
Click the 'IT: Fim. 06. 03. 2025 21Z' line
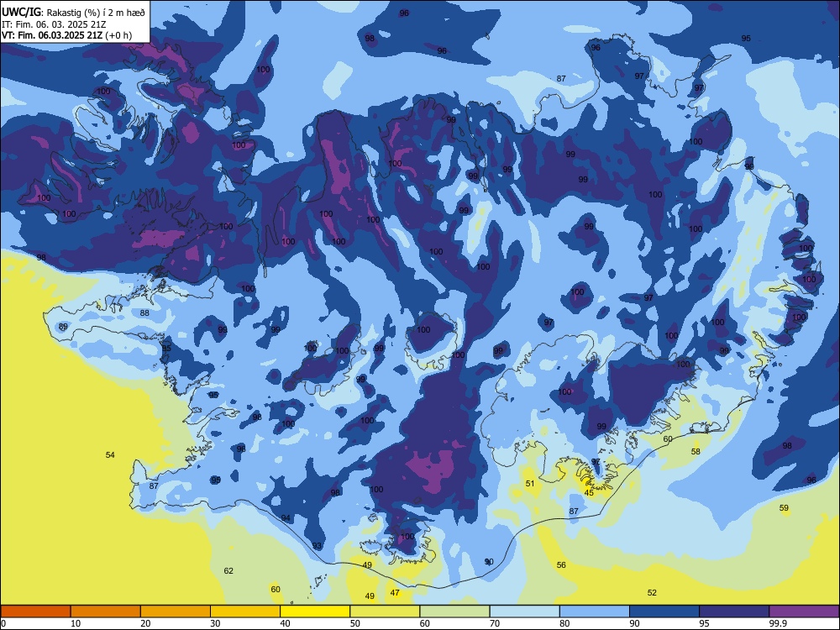coord(54,24)
